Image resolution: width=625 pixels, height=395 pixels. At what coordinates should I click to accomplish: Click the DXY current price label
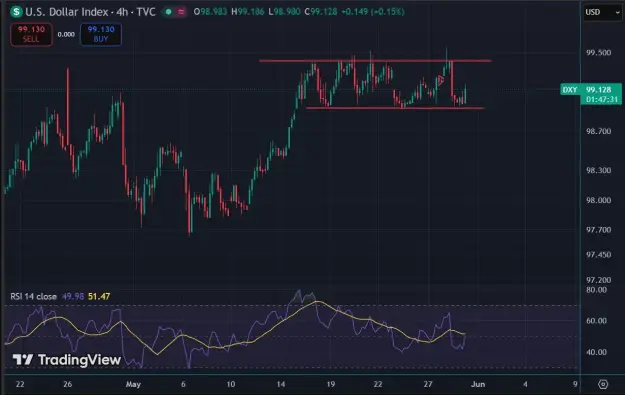click(x=591, y=94)
